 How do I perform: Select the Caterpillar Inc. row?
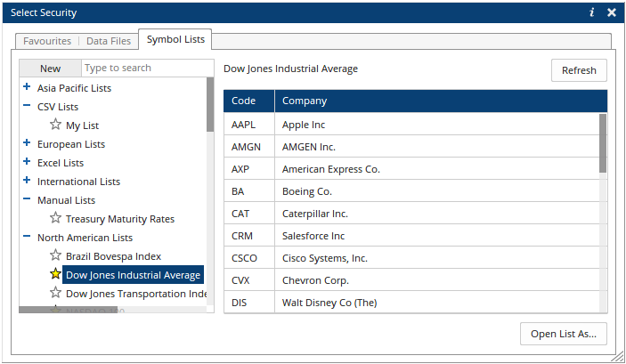coord(411,214)
